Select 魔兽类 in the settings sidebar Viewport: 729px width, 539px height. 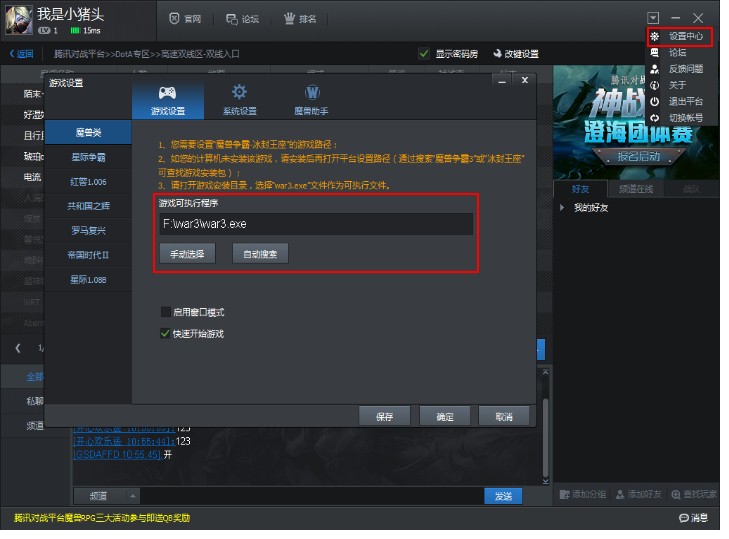coord(88,133)
